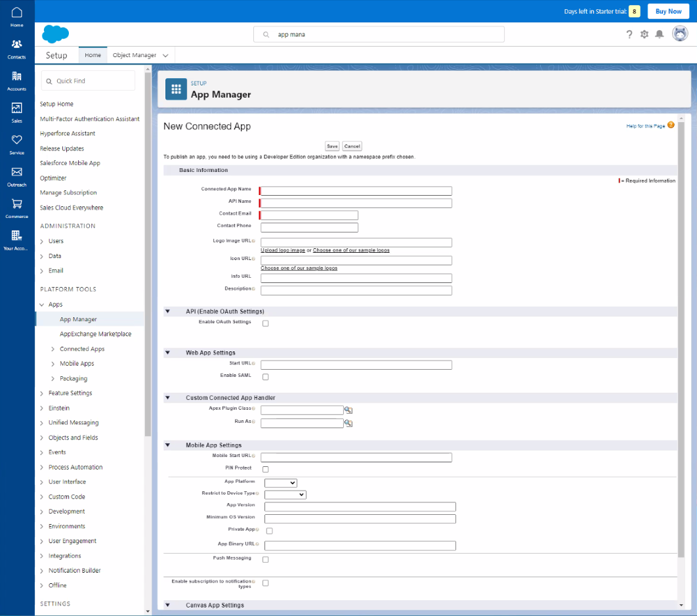The height and width of the screenshot is (616, 697).
Task: Enable the Push Messaging checkbox
Action: click(x=265, y=560)
